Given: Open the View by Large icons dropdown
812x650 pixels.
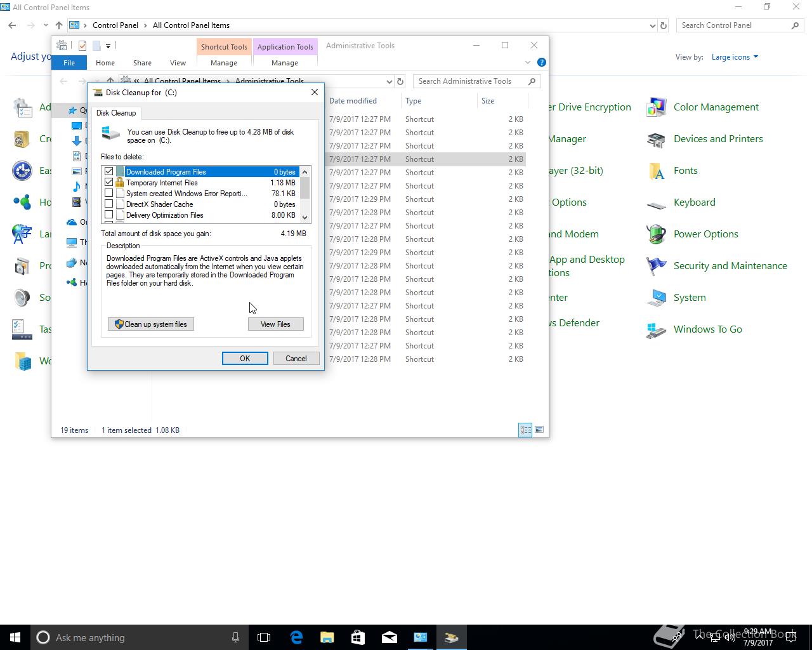Looking at the screenshot, I should (735, 57).
